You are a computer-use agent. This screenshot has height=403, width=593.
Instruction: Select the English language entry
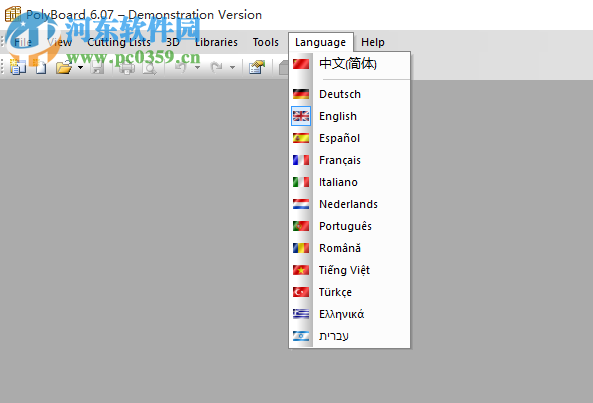[349, 116]
